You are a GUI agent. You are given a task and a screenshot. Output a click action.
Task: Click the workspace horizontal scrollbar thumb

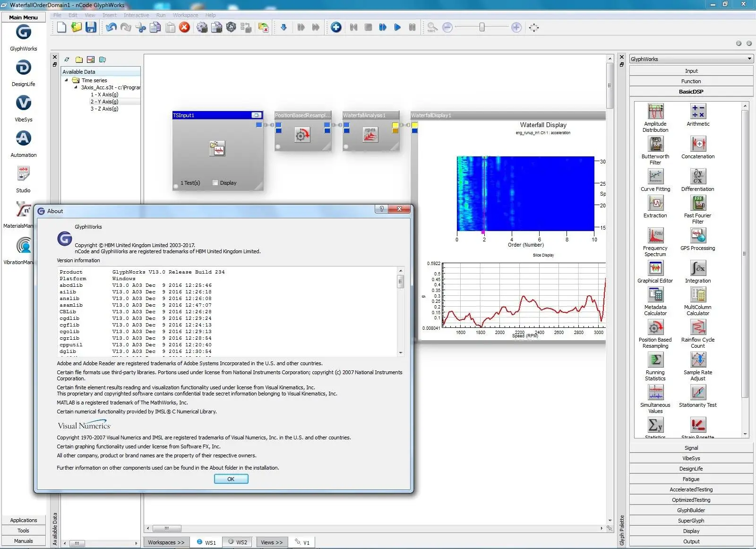(166, 528)
